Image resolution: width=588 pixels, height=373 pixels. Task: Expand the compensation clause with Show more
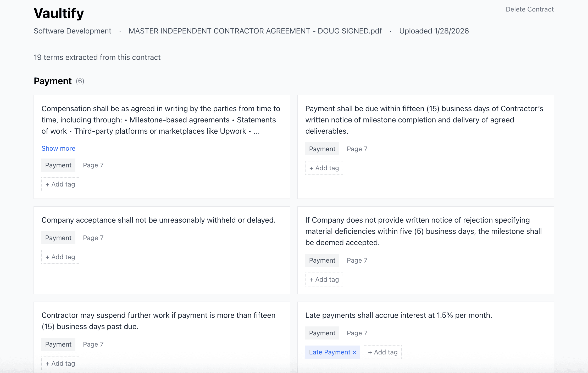pos(58,148)
